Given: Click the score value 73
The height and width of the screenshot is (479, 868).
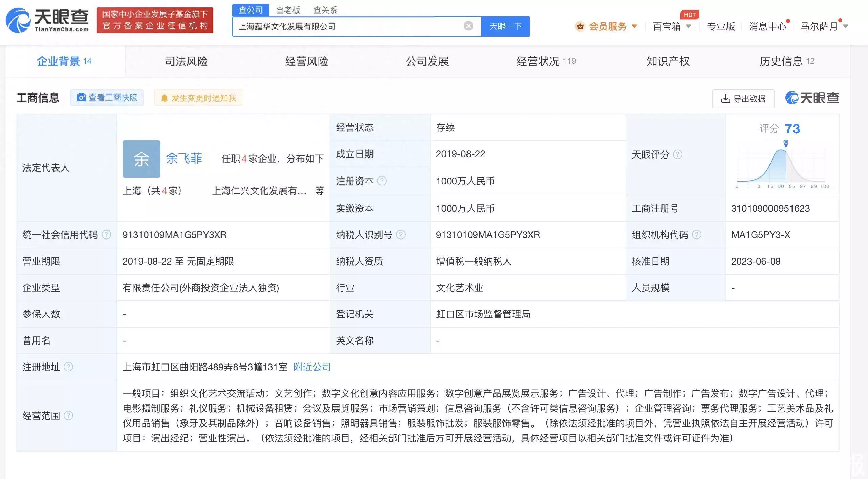Looking at the screenshot, I should click(792, 129).
